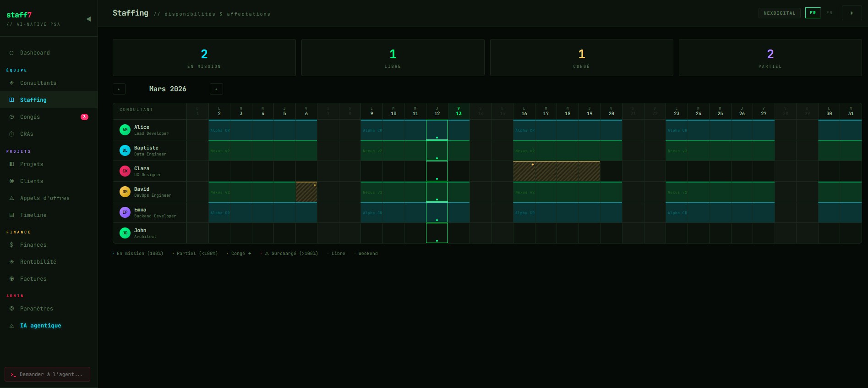Click the Weekend legend entry
The width and height of the screenshot is (868, 388).
click(x=366, y=254)
